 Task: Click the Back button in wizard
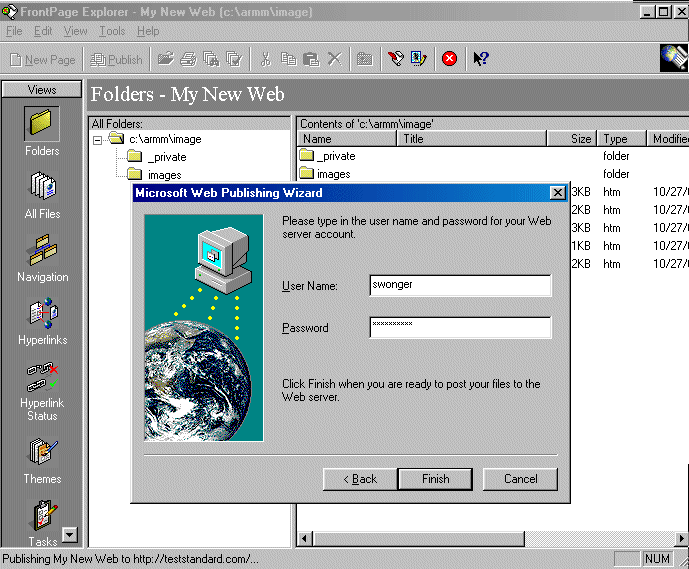pos(360,479)
